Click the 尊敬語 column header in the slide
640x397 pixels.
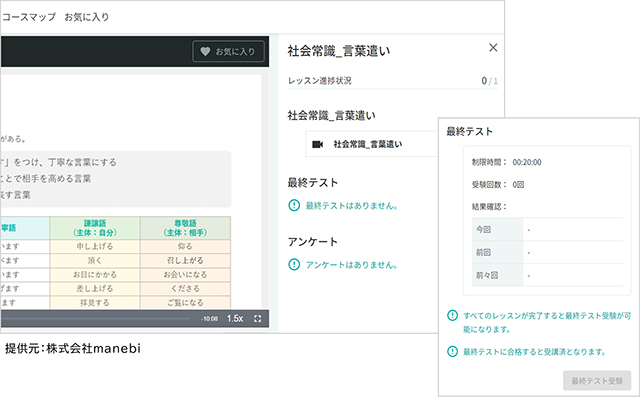click(x=185, y=228)
